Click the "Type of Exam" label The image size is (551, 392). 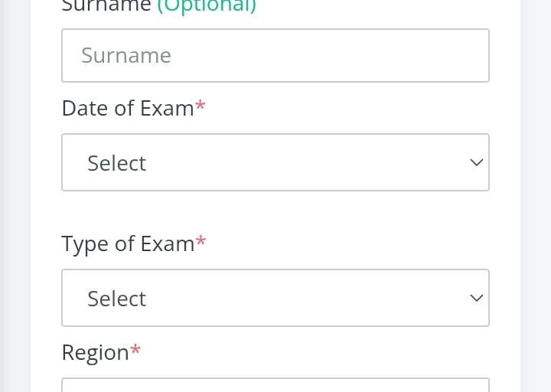(128, 244)
